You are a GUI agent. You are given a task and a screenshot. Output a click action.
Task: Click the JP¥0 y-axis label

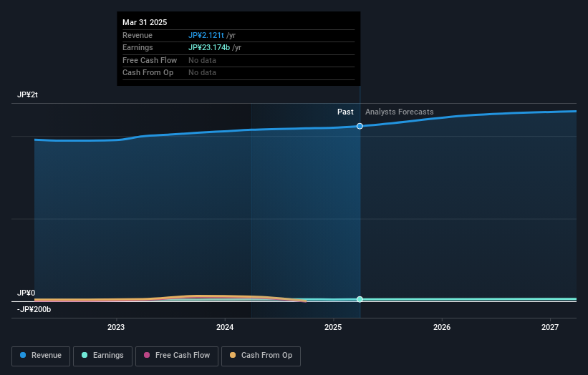pos(26,293)
